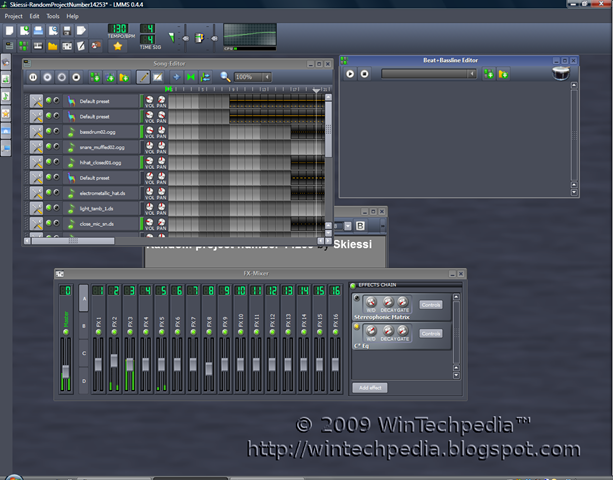This screenshot has width=613, height=480.
Task: Solo the electrometallic_hat.ds track
Action: pyautogui.click(x=57, y=192)
